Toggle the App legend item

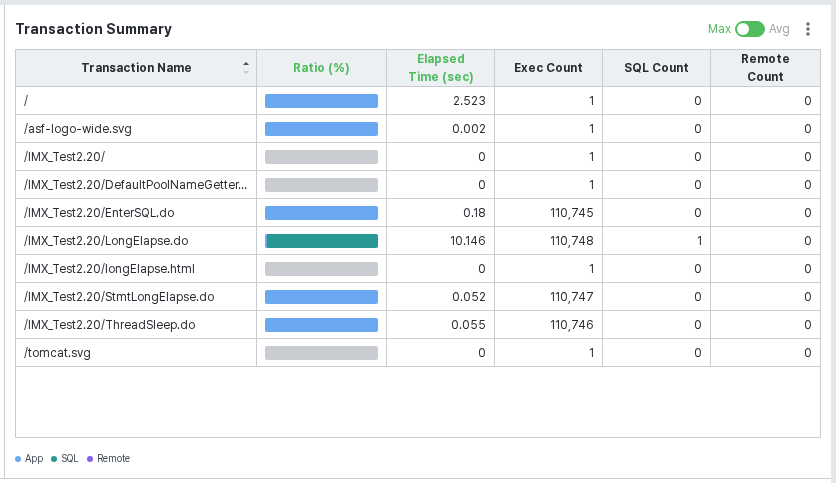[x=29, y=458]
